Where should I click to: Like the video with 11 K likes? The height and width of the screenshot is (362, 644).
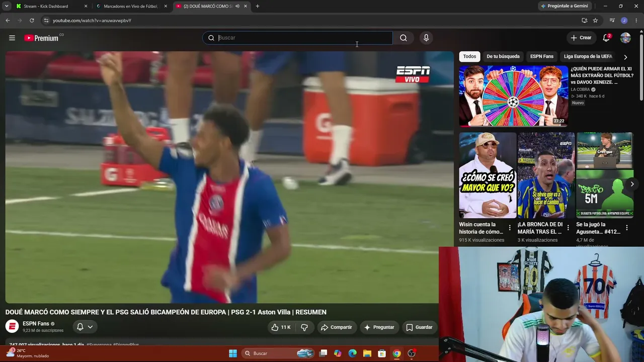[281, 327]
